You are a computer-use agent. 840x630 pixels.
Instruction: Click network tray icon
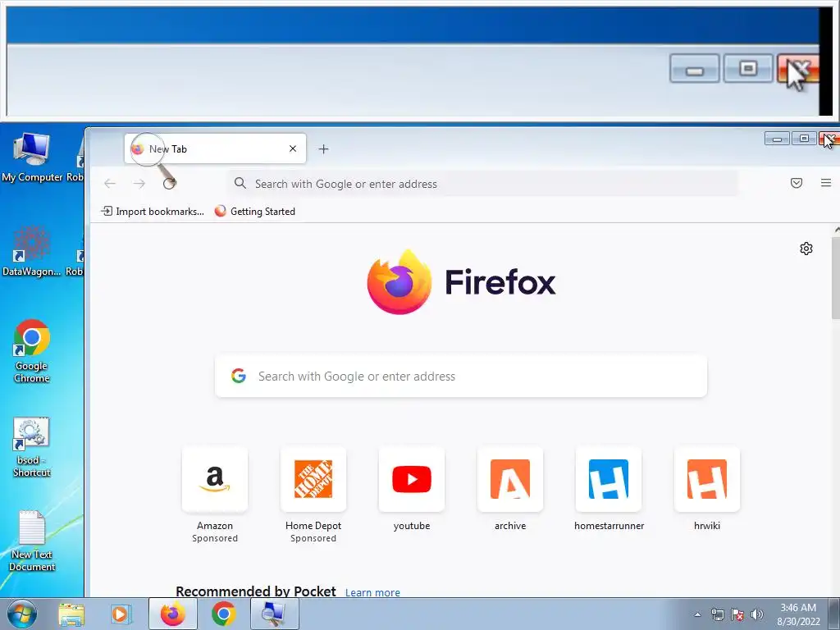tap(717, 614)
